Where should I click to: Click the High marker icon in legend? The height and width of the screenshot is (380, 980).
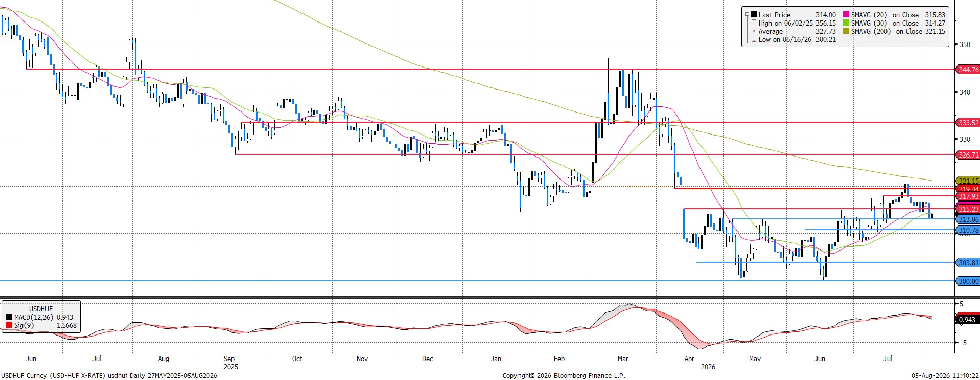754,23
